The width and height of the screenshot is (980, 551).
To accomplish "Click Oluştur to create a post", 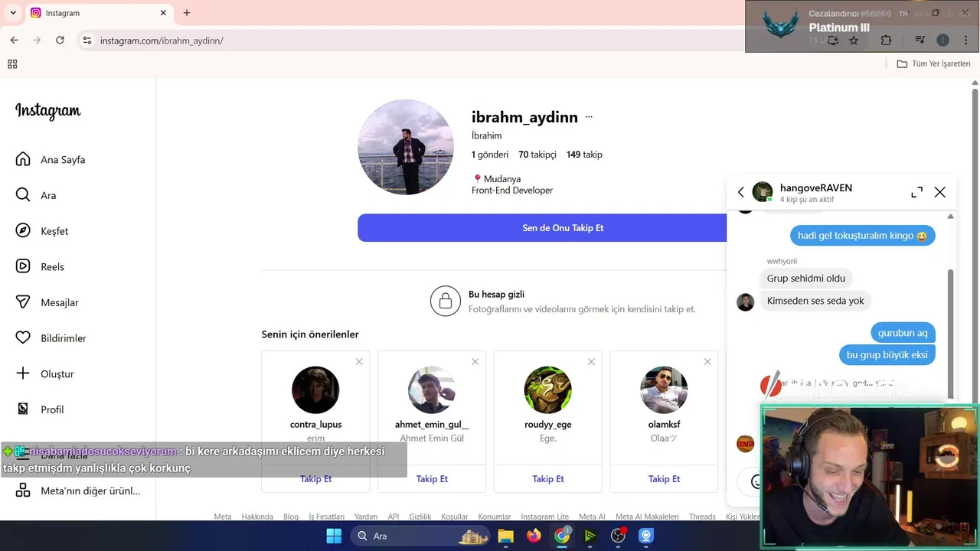I will tap(45, 374).
